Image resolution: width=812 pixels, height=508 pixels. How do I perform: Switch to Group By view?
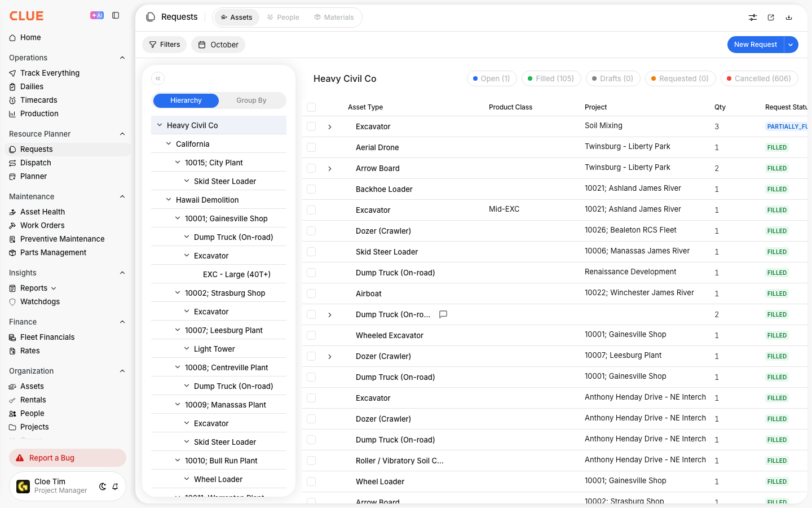coord(251,100)
